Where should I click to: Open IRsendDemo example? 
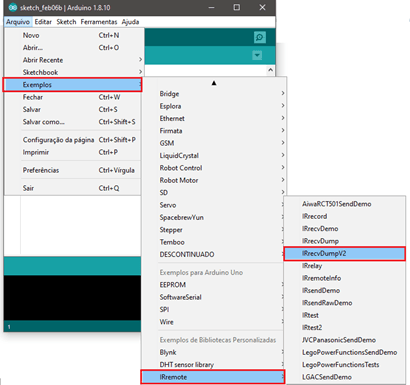(345, 290)
